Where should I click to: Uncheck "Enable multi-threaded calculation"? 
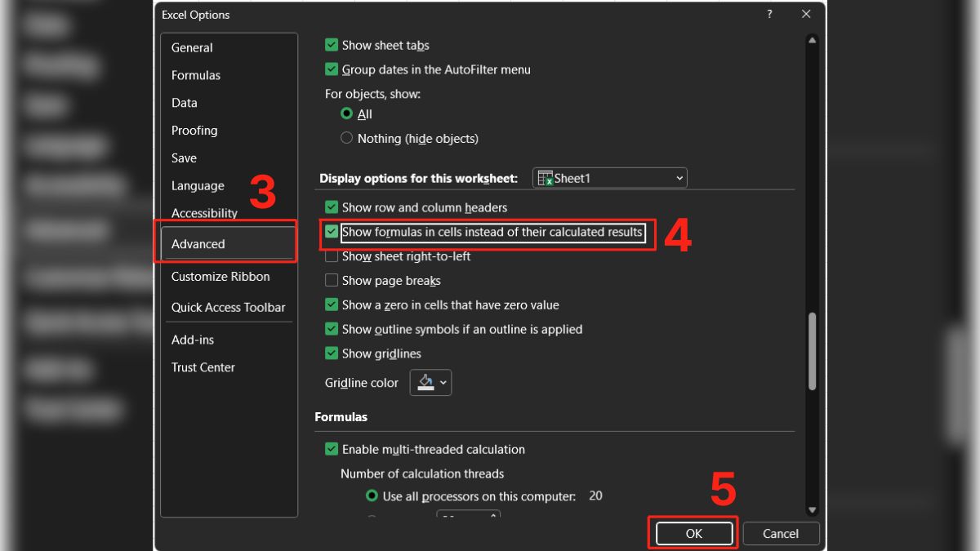pyautogui.click(x=332, y=449)
